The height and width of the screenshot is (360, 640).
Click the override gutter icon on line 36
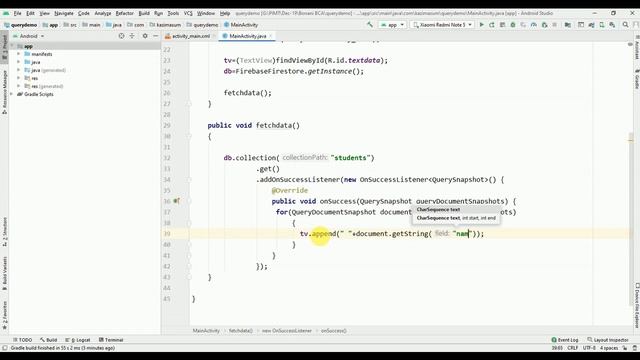[x=176, y=201]
